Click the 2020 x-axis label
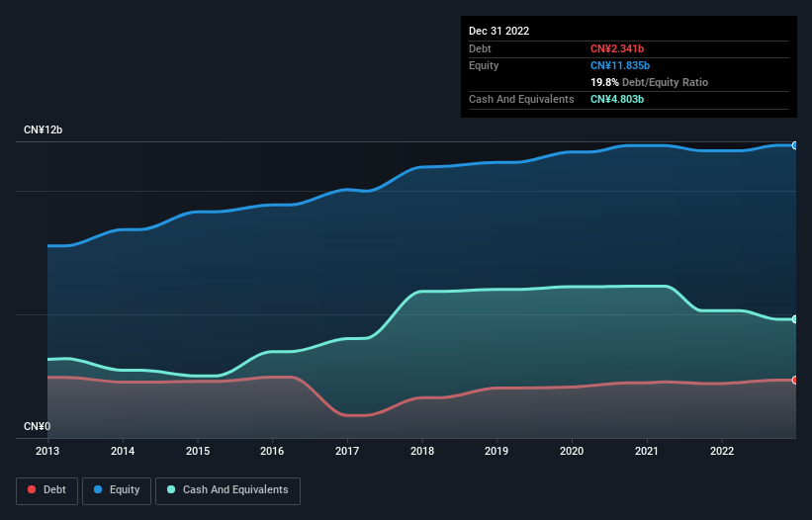Screen dimensions: 812x520 click(x=572, y=451)
